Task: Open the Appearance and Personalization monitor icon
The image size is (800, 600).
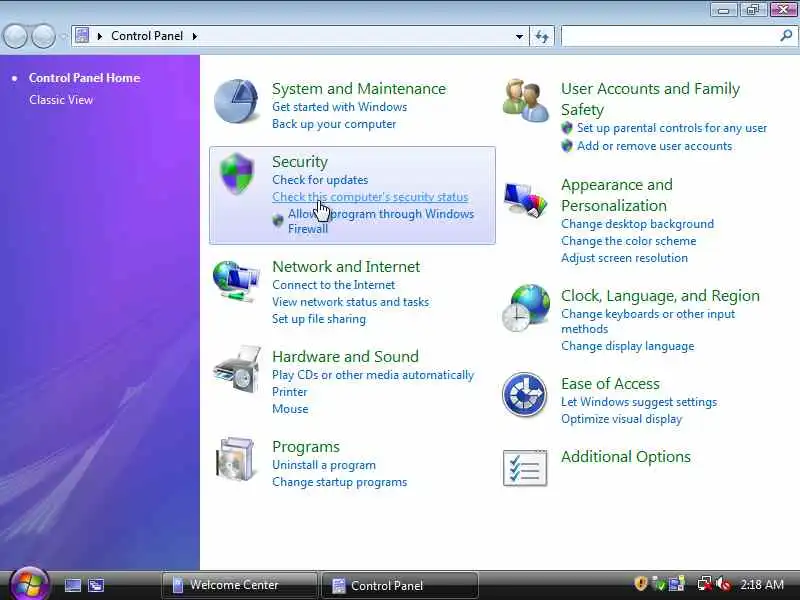Action: [526, 200]
